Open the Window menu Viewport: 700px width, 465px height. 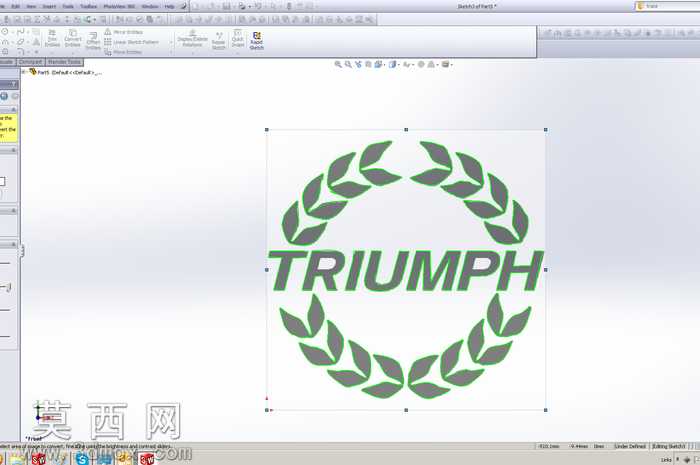tap(150, 6)
